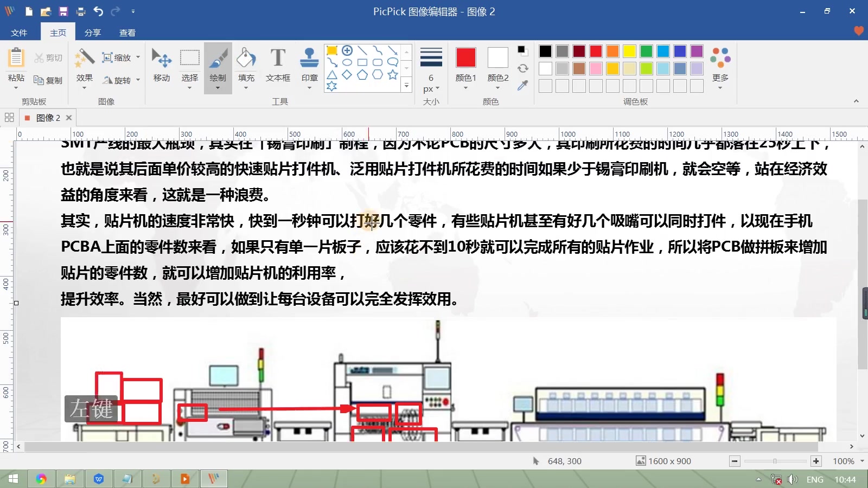Switch to the 分享 ribbon tab
Image resolution: width=868 pixels, height=488 pixels.
[93, 33]
